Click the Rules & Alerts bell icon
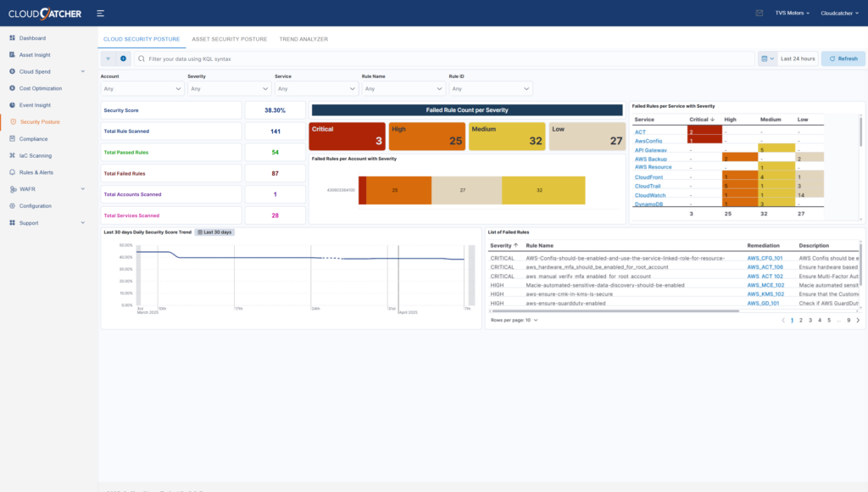The width and height of the screenshot is (868, 492). 12,171
